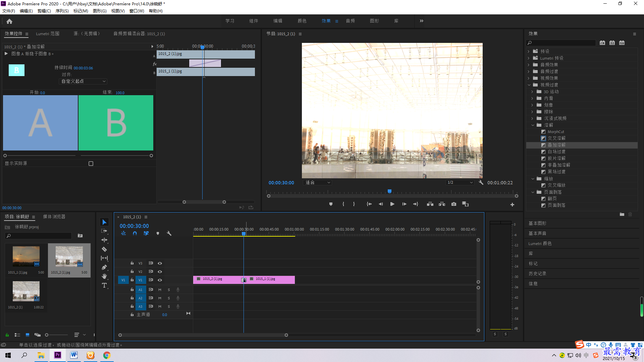
Task: Expand the 视频效果 folder
Action: click(529, 78)
